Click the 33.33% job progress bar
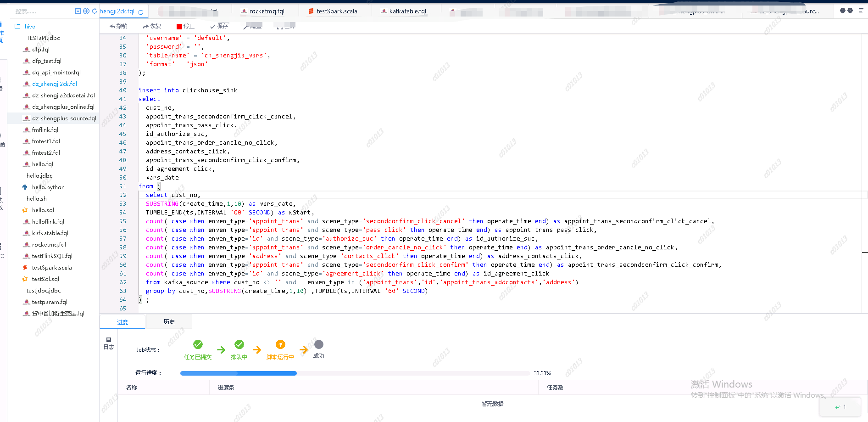This screenshot has width=868, height=422. [x=353, y=373]
